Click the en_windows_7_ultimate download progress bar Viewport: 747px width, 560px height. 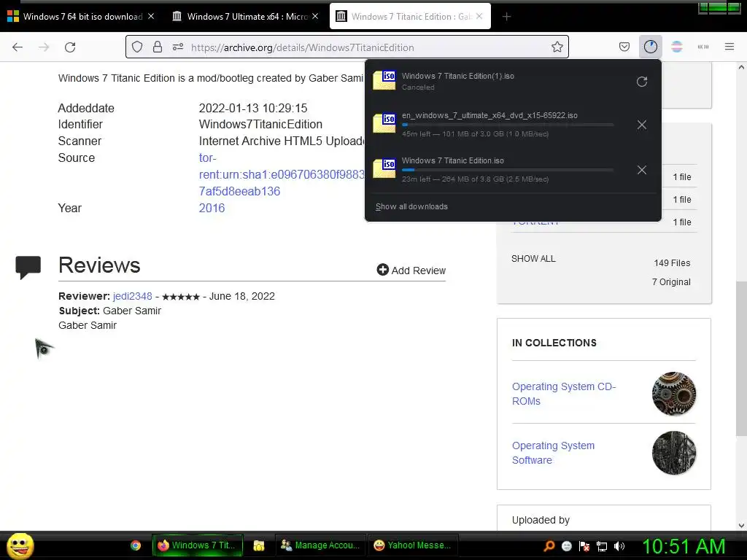508,124
